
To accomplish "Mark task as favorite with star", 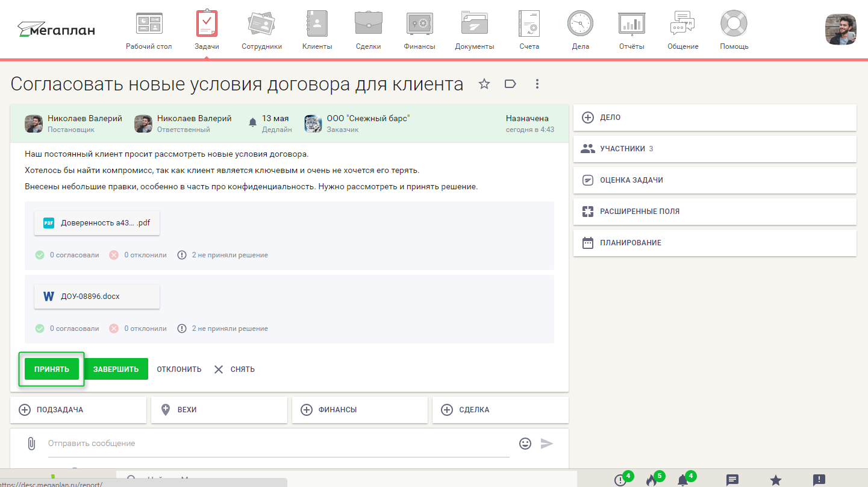I will 484,84.
